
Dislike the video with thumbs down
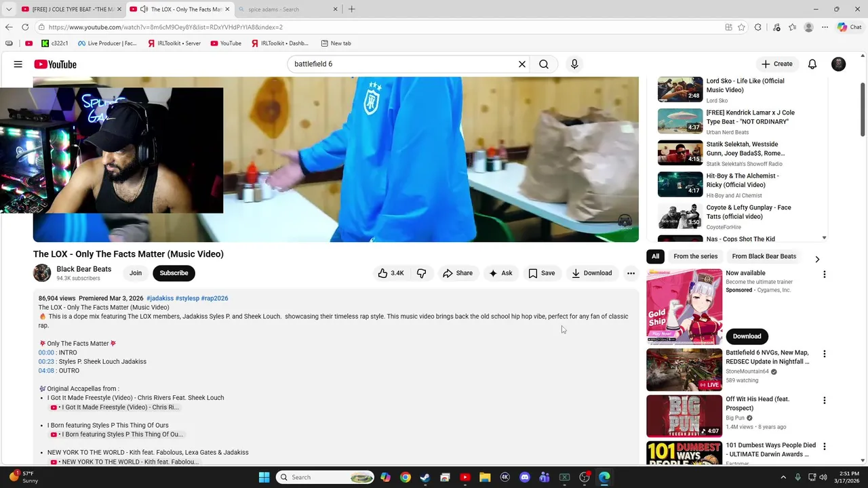(x=422, y=273)
